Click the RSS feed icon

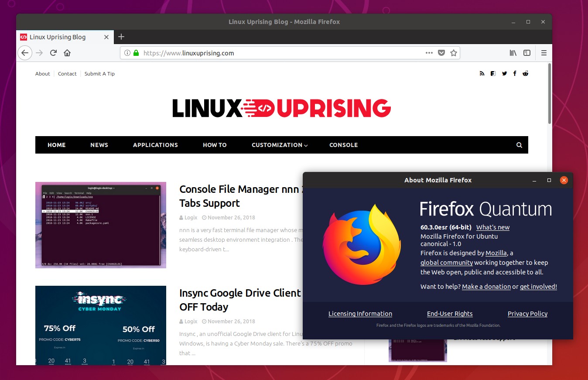(482, 73)
